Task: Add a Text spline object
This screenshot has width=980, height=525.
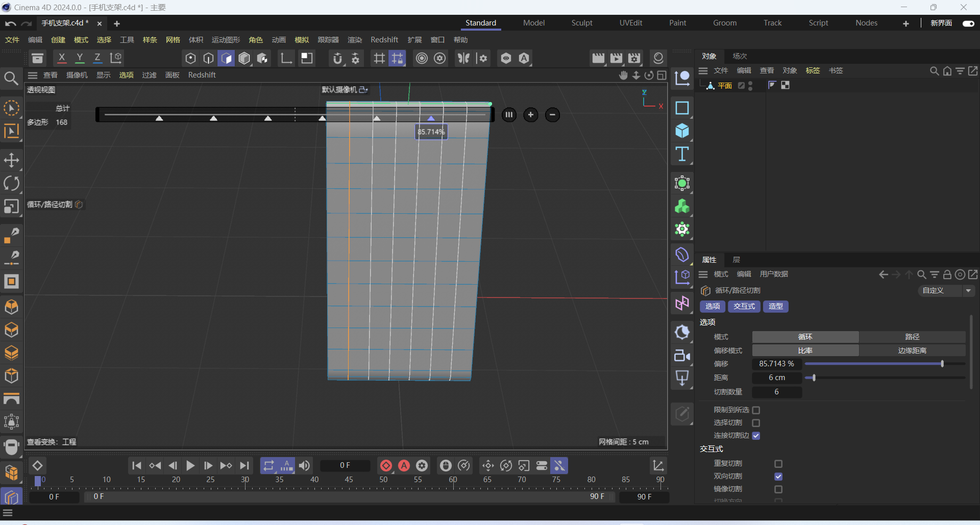Action: [x=682, y=154]
